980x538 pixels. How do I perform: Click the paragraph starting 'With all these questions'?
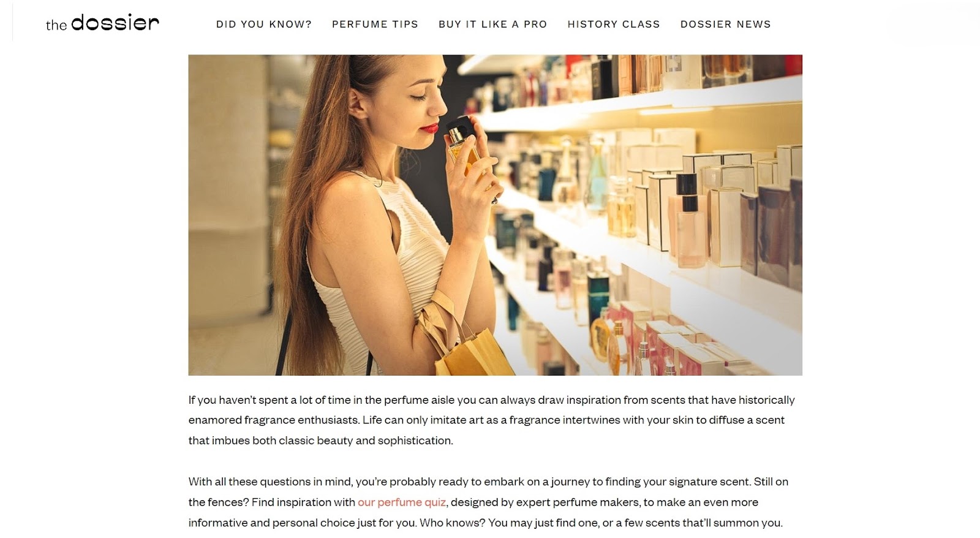[488, 502]
